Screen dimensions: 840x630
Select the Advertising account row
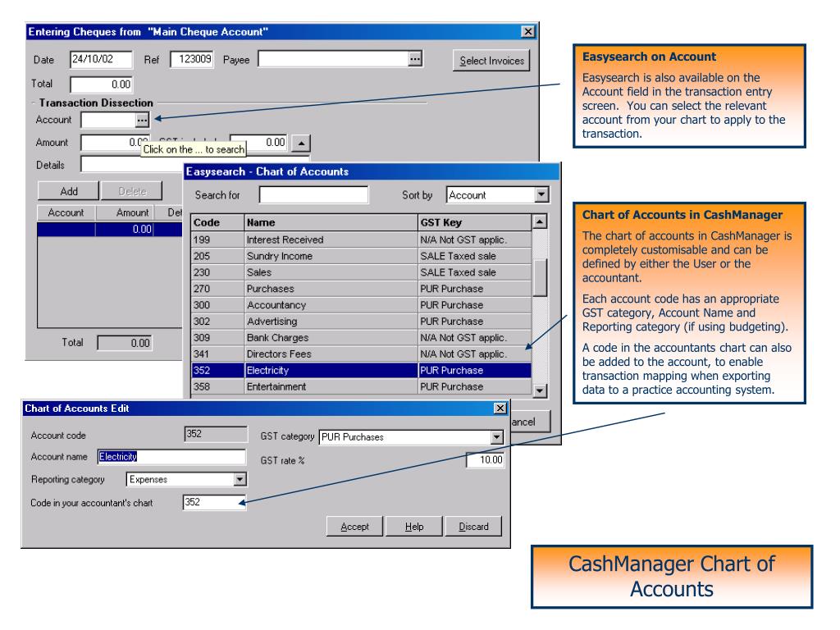pyautogui.click(x=361, y=322)
